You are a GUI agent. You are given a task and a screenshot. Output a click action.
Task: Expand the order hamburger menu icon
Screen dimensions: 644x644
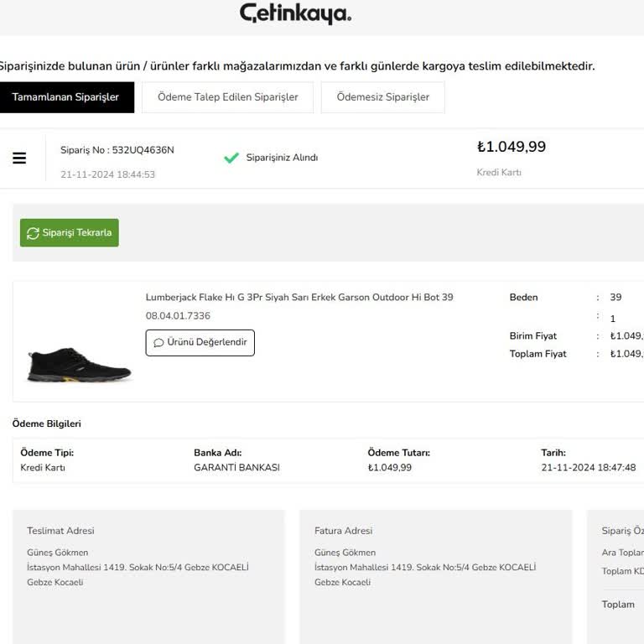click(x=19, y=158)
